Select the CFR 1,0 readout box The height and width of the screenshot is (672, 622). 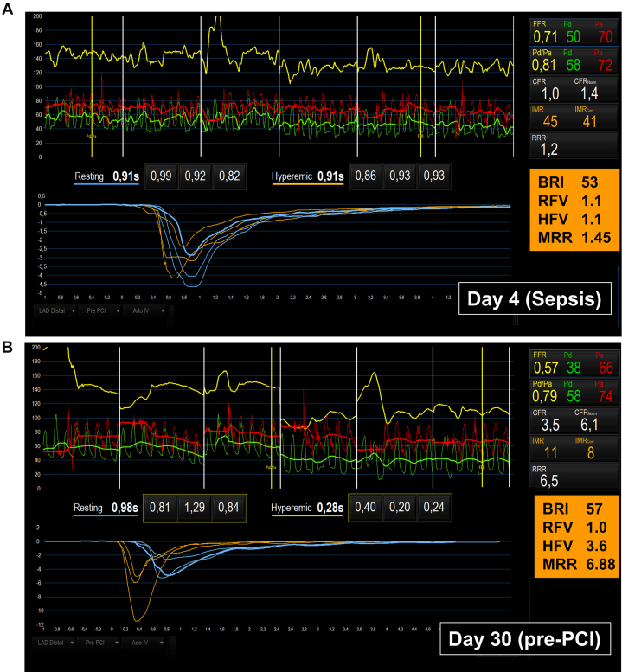pos(574,89)
